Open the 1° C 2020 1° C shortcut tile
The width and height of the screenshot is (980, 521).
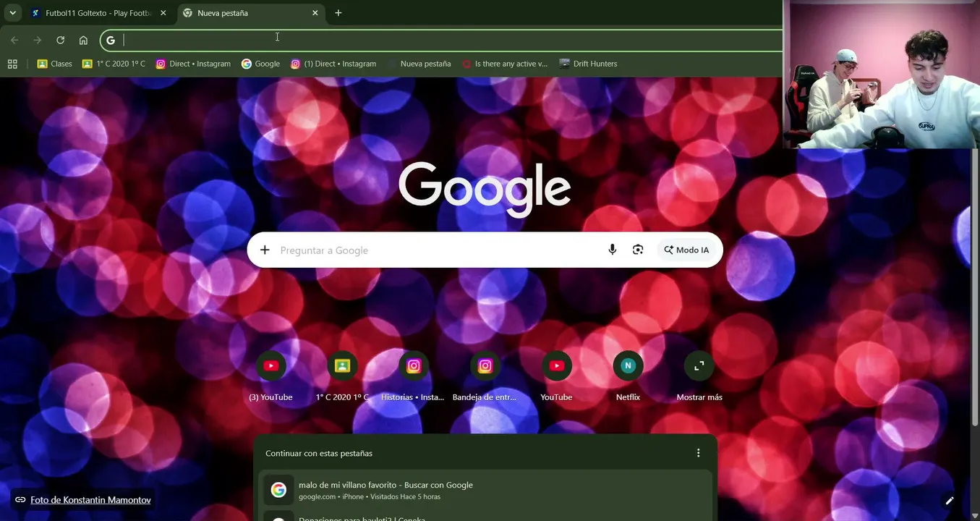point(342,376)
